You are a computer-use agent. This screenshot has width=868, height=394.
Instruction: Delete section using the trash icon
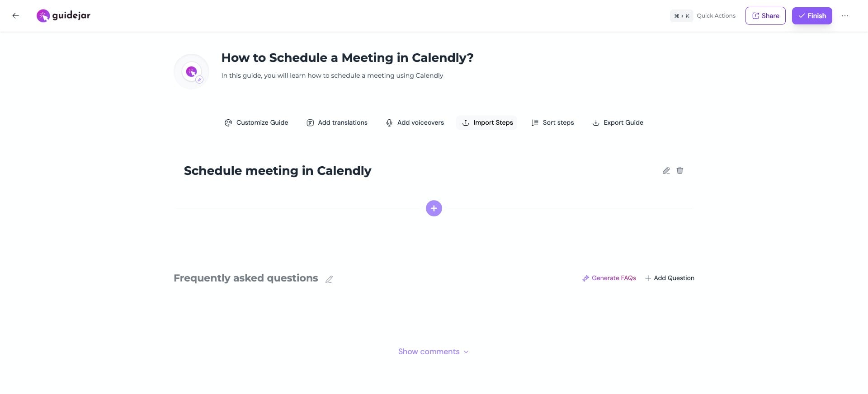click(679, 171)
